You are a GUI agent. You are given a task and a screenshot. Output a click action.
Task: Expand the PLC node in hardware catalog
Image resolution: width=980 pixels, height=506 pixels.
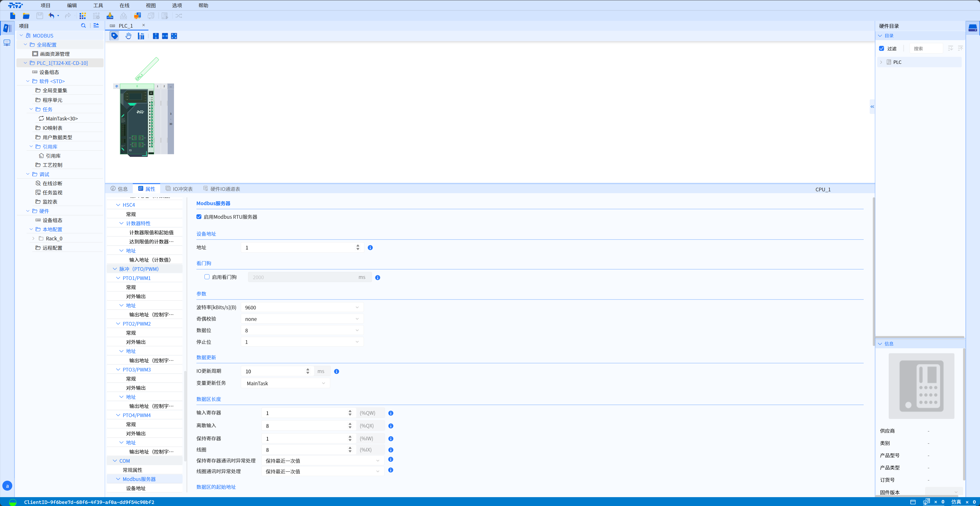[x=881, y=62]
